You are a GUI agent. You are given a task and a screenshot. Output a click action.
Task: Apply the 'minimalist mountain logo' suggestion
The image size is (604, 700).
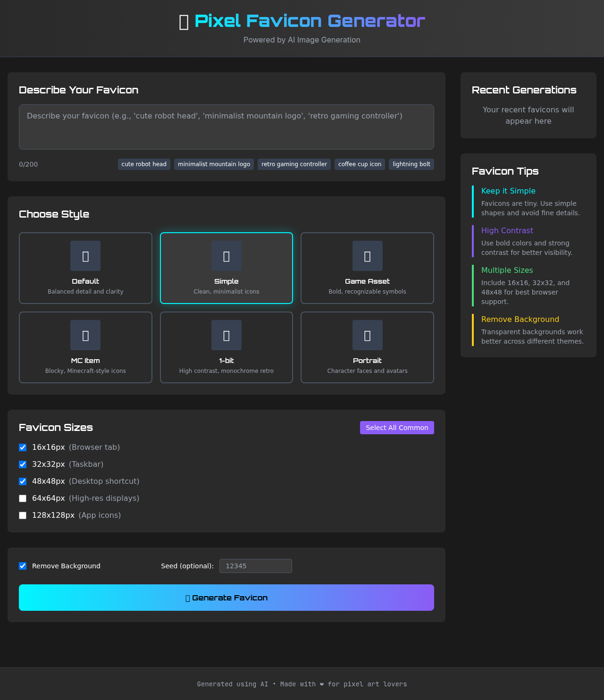tap(214, 164)
